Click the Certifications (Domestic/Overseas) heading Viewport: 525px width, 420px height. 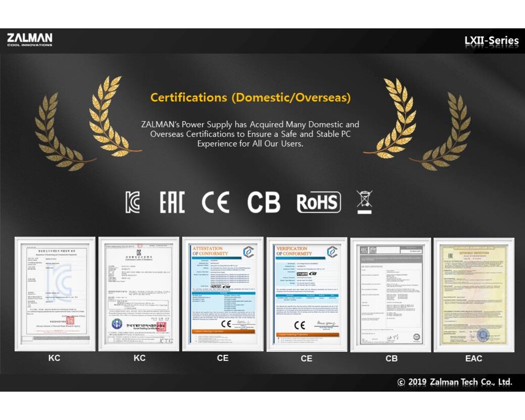[250, 98]
